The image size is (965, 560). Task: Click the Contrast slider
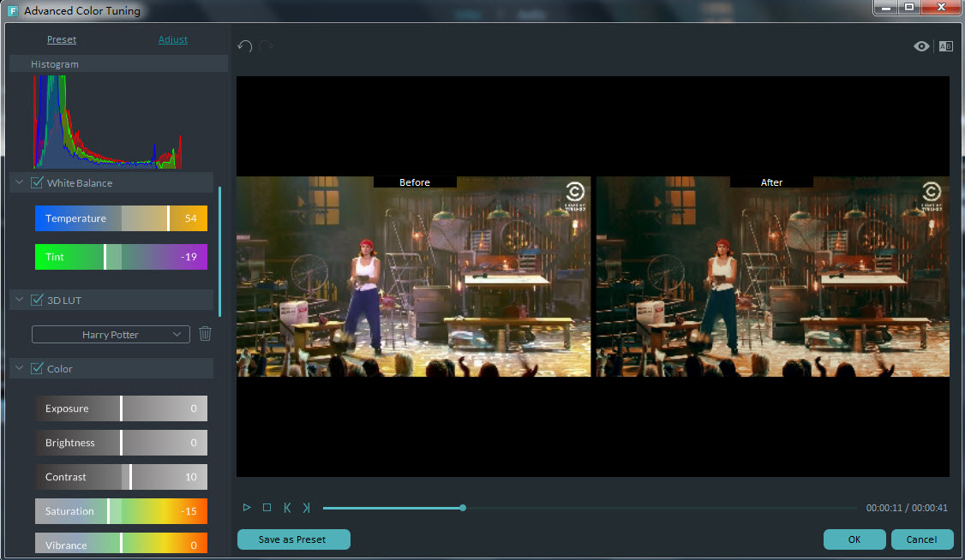[121, 477]
